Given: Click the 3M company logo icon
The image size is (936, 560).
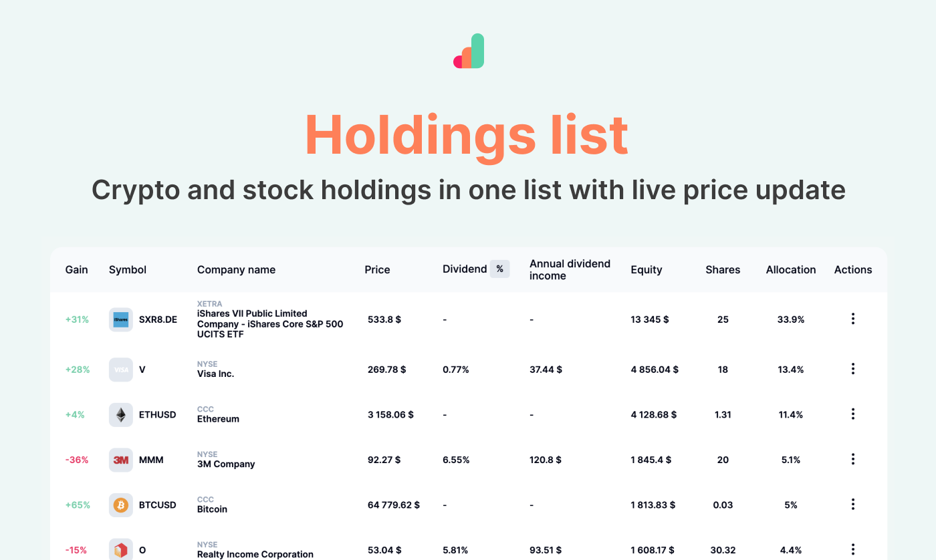Looking at the screenshot, I should pyautogui.click(x=121, y=460).
